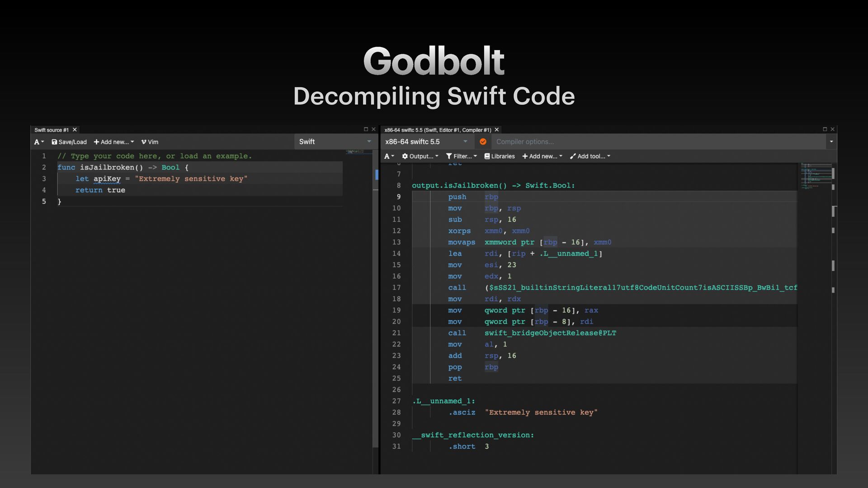Viewport: 868px width, 488px height.
Task: Click the "xorps xmm0, xmm0" instruction
Action: 489,231
